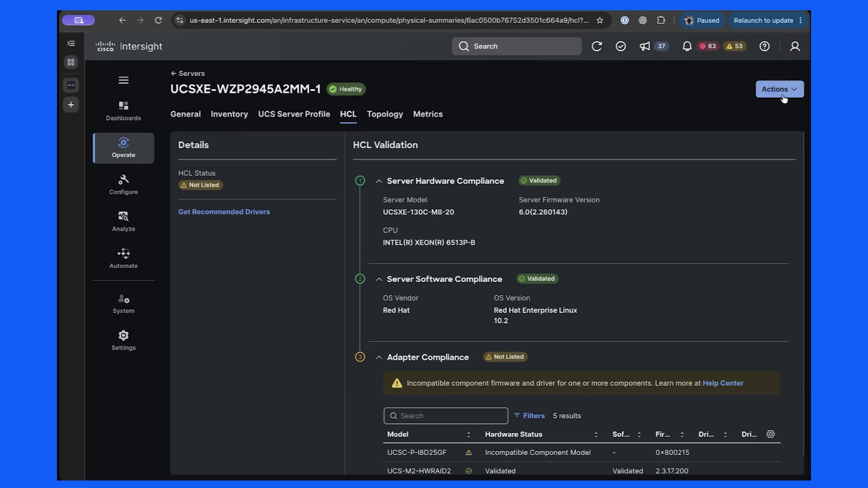Focus the adapter table Search box
868x488 pixels.
(446, 416)
